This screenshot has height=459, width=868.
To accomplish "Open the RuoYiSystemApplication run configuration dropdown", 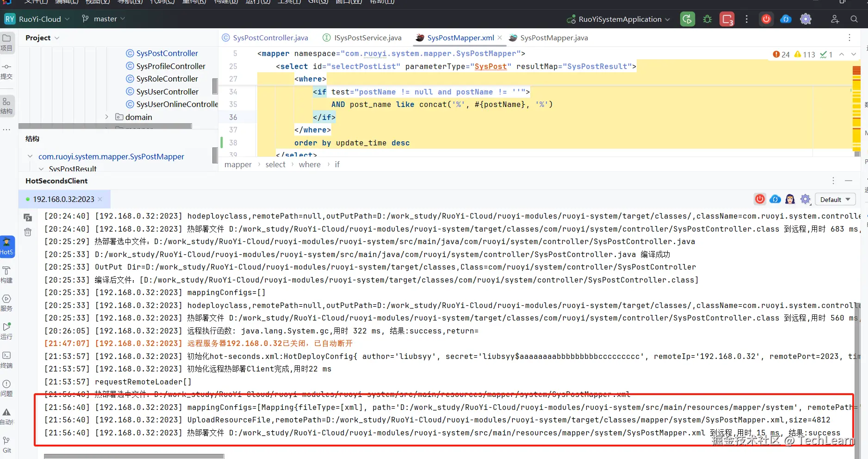I will tap(618, 19).
